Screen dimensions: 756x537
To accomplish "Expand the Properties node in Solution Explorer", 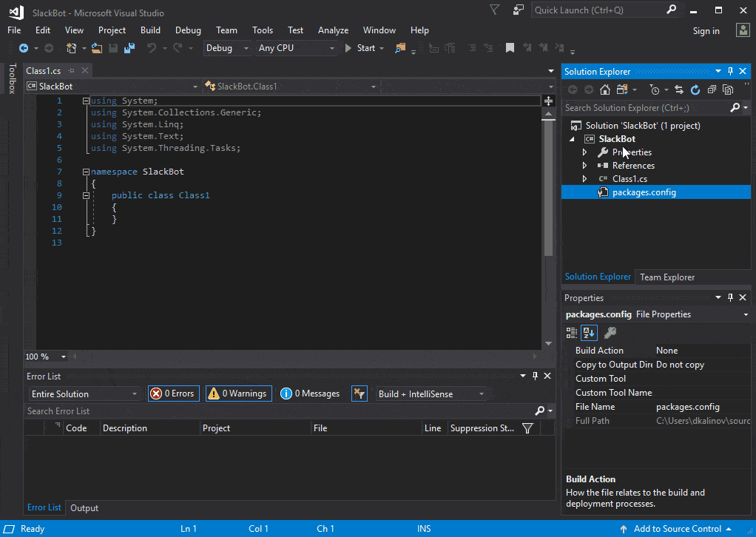I will (584, 152).
